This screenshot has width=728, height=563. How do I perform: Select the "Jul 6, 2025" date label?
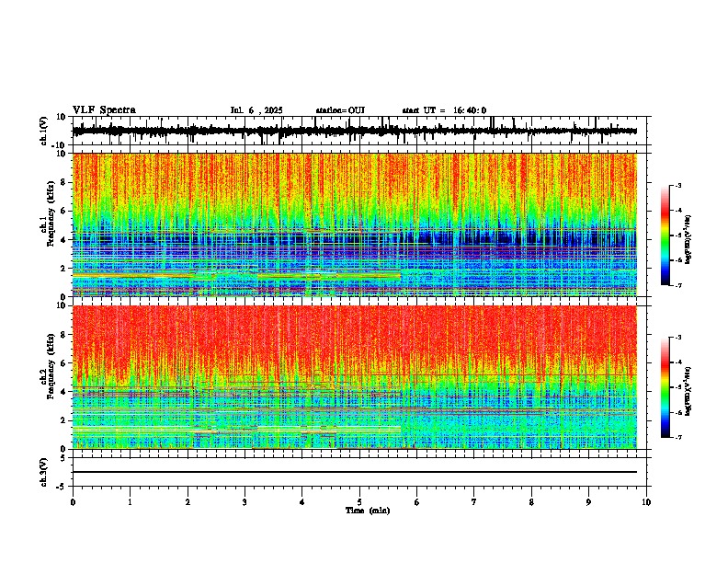(x=256, y=110)
